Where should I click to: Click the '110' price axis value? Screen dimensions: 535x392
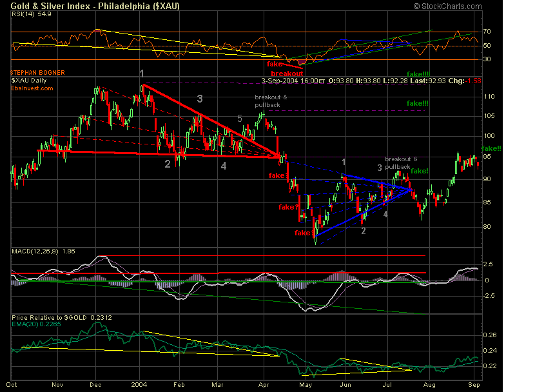click(x=489, y=97)
